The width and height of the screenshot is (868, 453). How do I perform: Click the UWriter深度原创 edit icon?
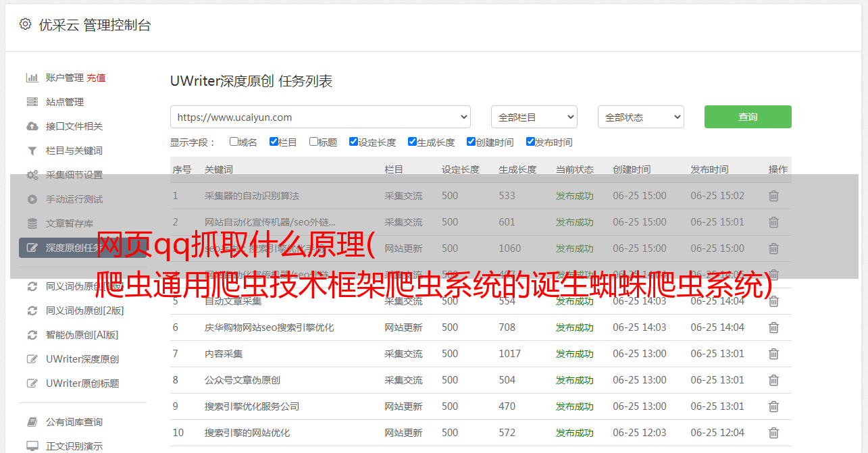(32, 359)
